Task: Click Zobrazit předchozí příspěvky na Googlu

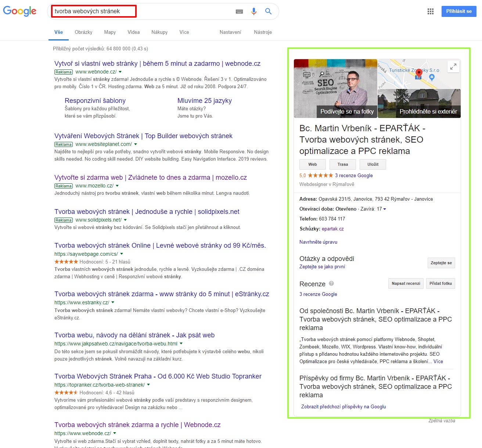Action: pos(343,406)
